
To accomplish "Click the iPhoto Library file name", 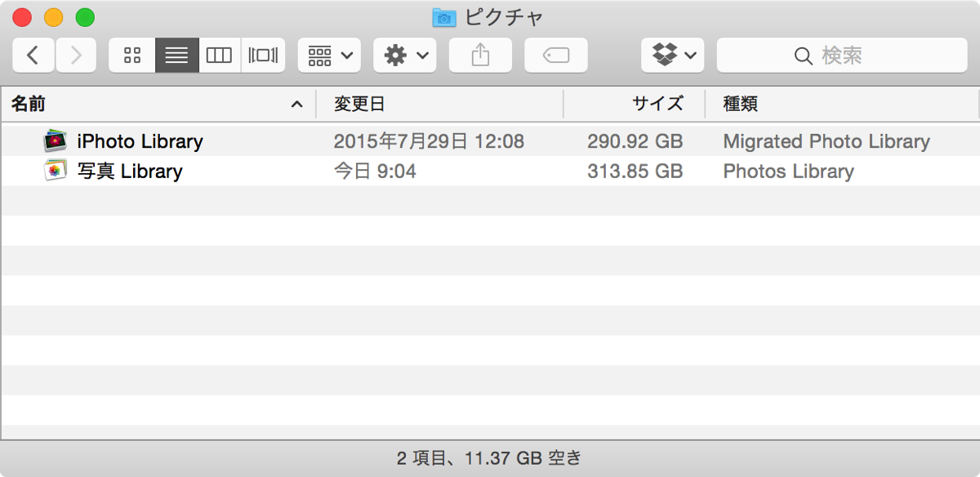I will (140, 141).
